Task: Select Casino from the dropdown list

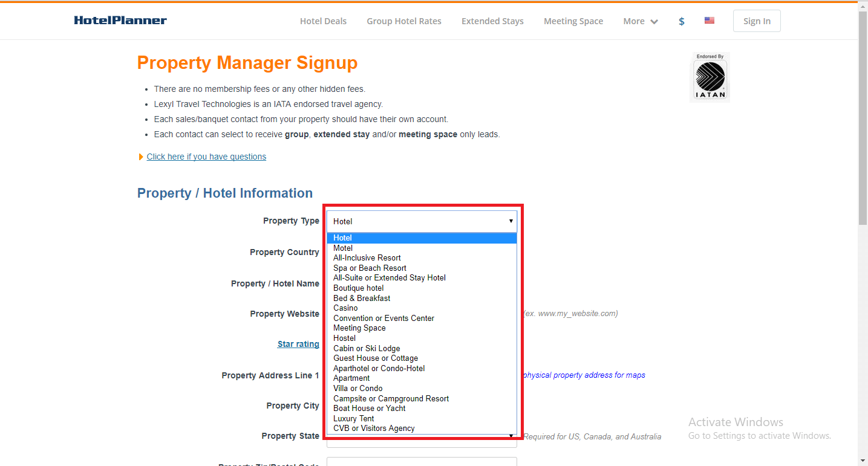Action: click(345, 308)
